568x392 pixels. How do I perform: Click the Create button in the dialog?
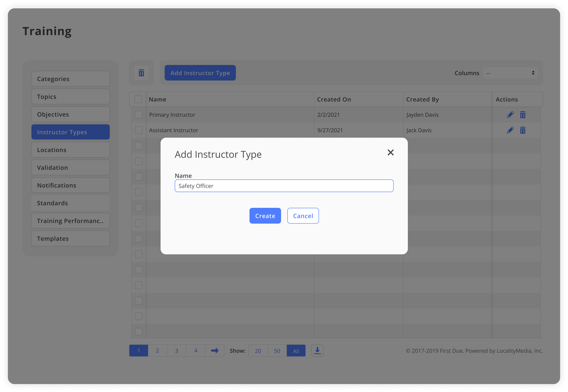[x=265, y=216]
